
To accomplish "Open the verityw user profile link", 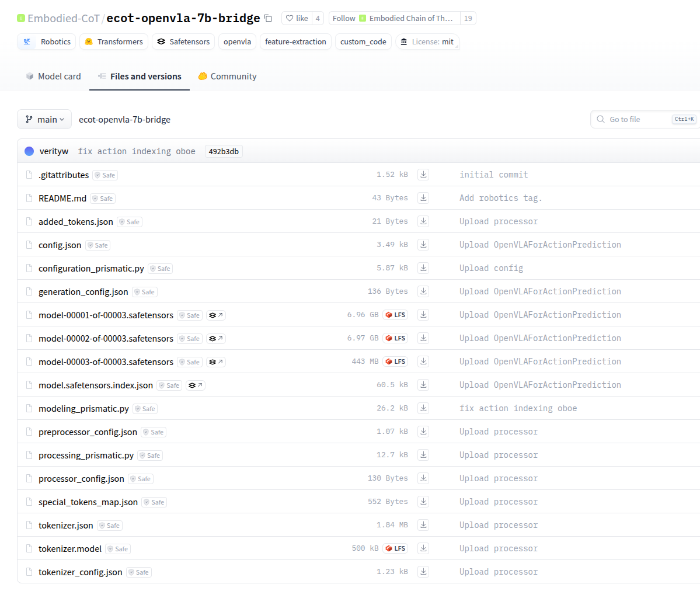I will point(54,151).
